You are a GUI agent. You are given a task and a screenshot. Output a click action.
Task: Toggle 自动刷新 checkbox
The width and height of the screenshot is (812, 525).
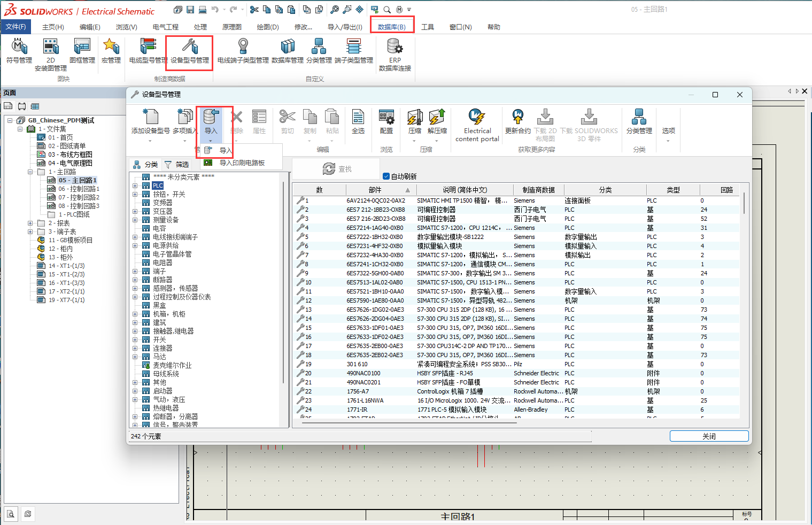point(386,176)
